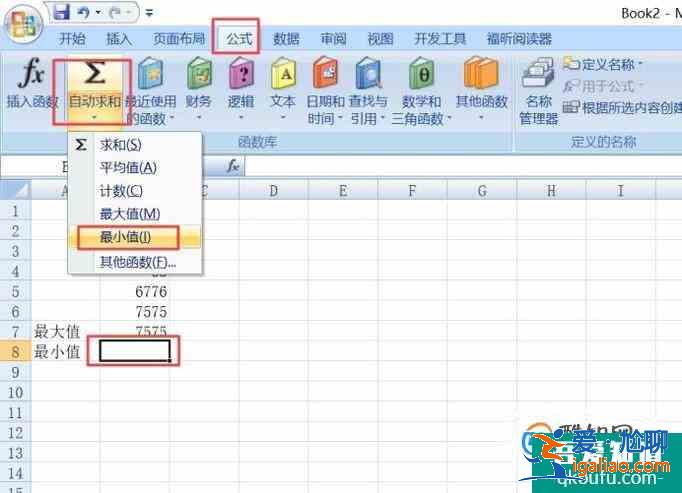The height and width of the screenshot is (493, 682).
Task: Customize the quick access toolbar
Action: (149, 13)
